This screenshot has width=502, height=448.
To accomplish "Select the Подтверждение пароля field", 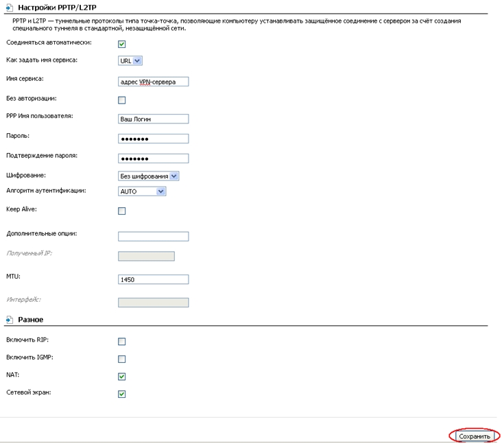I will (x=153, y=158).
